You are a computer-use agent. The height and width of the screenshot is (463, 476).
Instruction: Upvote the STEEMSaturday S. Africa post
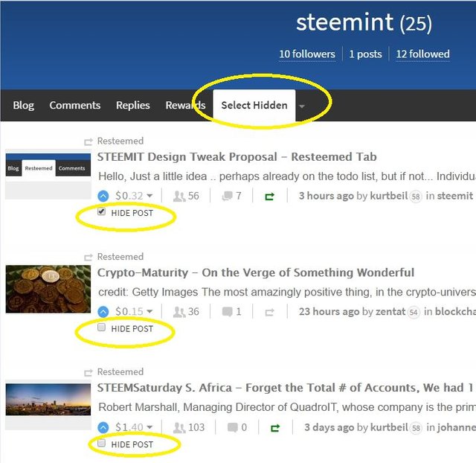pyautogui.click(x=104, y=428)
